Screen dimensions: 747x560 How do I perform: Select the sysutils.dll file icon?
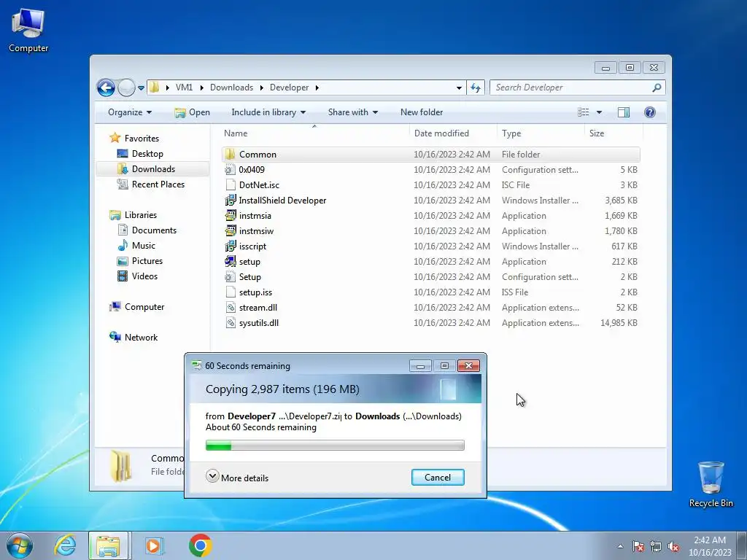point(230,322)
